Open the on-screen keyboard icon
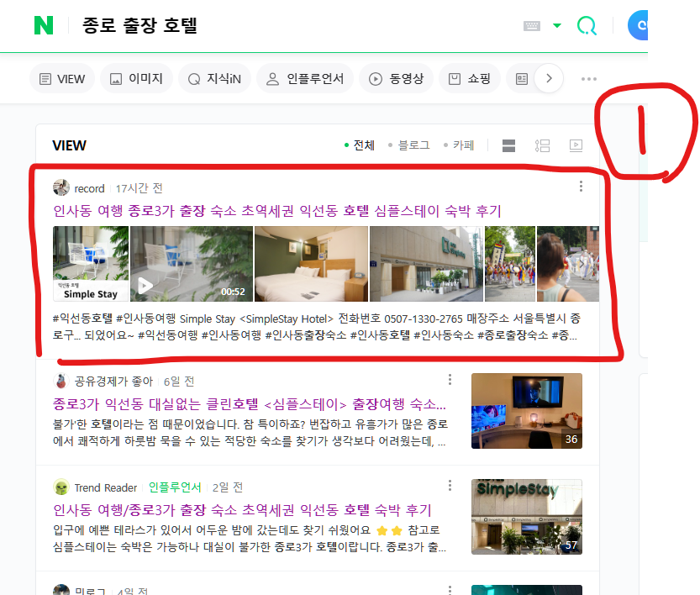This screenshot has height=595, width=700. coord(532,26)
